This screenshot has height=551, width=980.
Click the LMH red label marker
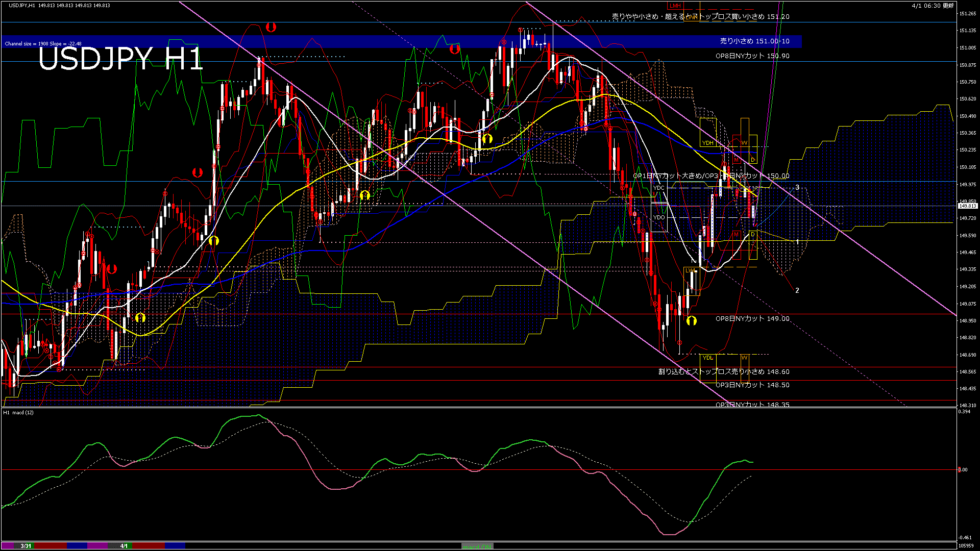675,6
